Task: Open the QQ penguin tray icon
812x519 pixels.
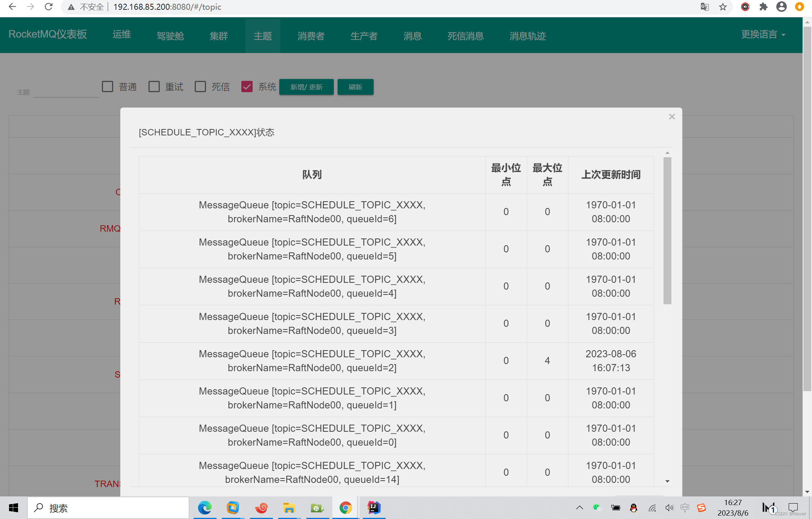Action: pyautogui.click(x=633, y=508)
